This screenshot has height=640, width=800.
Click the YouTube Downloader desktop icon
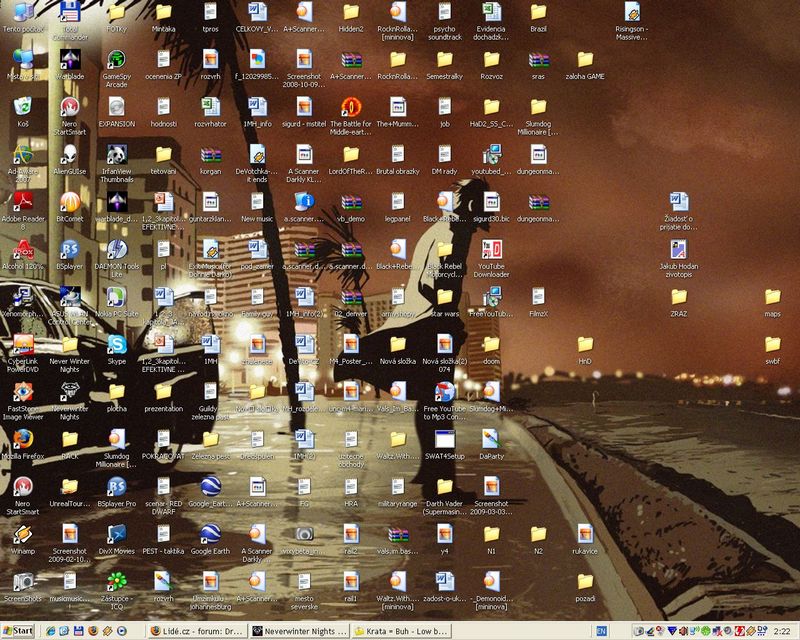tap(491, 248)
